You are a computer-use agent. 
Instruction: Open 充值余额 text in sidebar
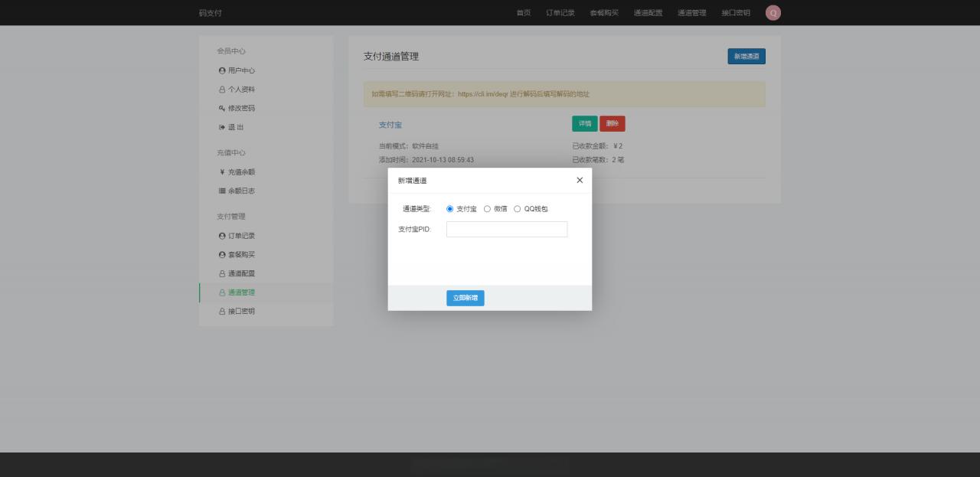coord(241,172)
